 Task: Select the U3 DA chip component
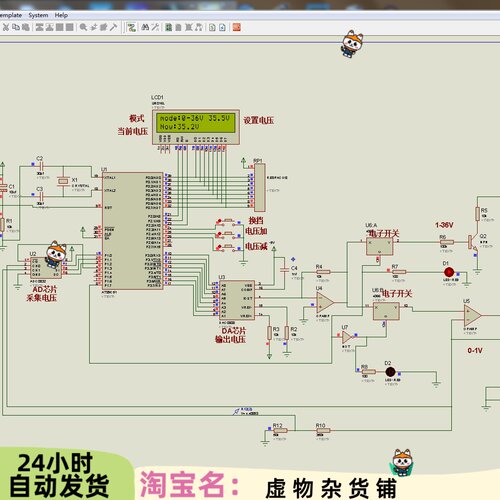point(237,300)
